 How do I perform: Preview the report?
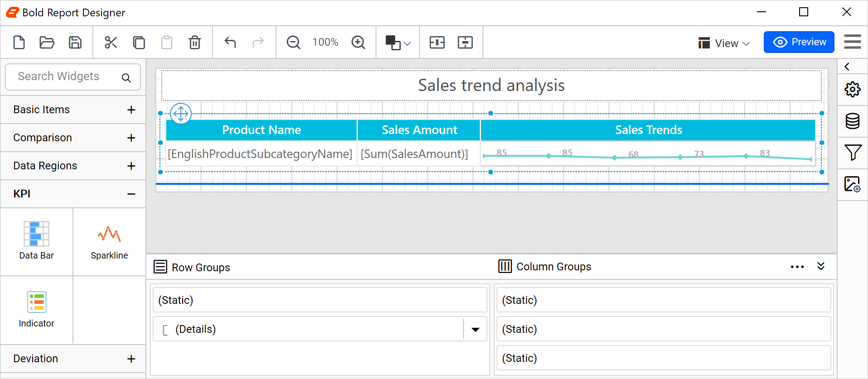(799, 42)
